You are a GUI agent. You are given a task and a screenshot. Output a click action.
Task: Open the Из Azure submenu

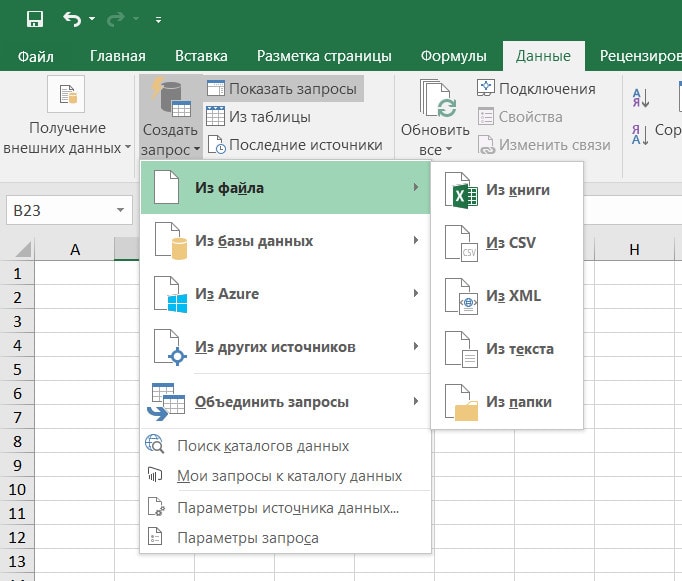(285, 294)
